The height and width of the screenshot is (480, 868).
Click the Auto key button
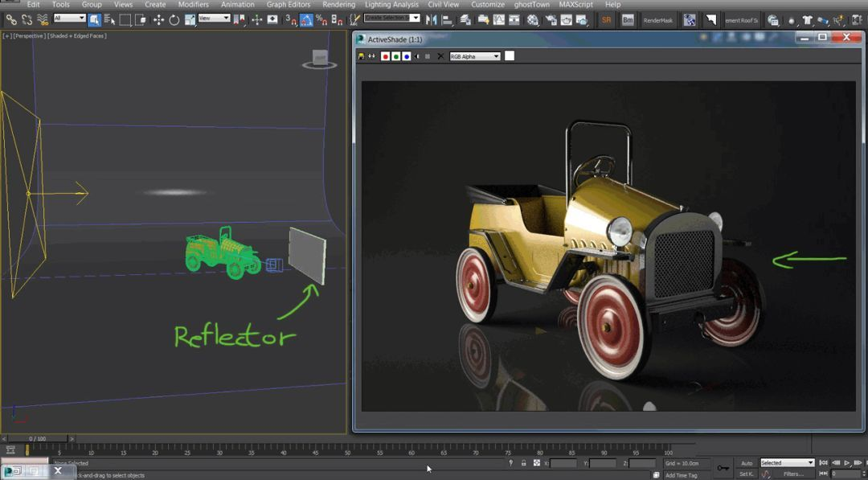(747, 463)
